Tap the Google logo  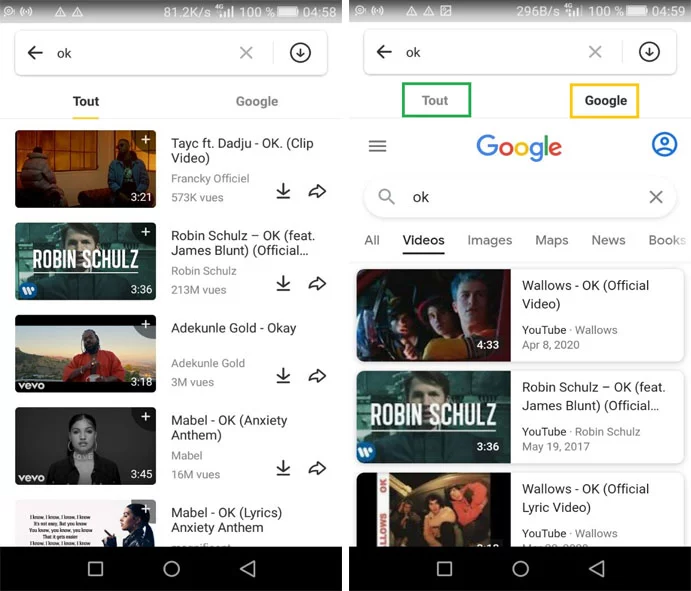519,147
